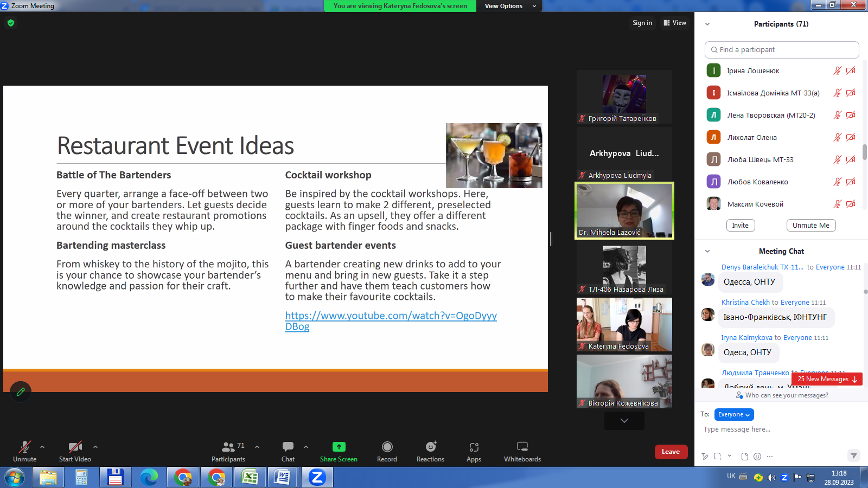Screen dimensions: 868x488
Task: Open the emoji picker in chat
Action: pyautogui.click(x=757, y=457)
